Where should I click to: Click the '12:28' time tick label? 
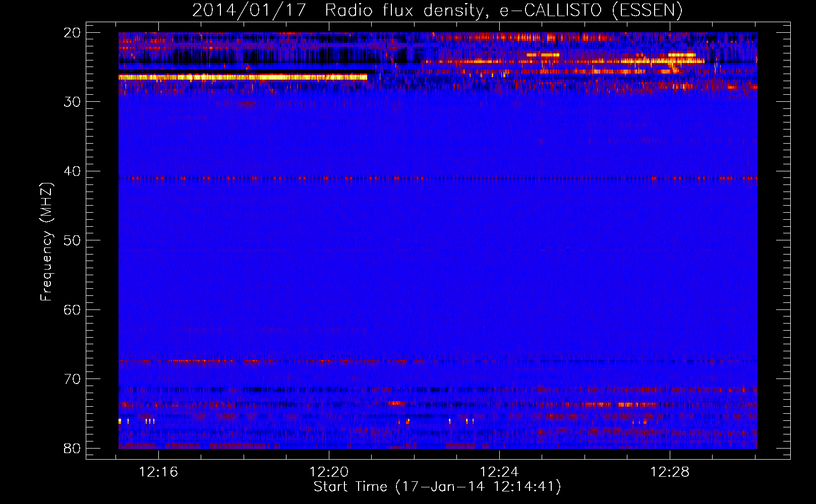pos(670,472)
